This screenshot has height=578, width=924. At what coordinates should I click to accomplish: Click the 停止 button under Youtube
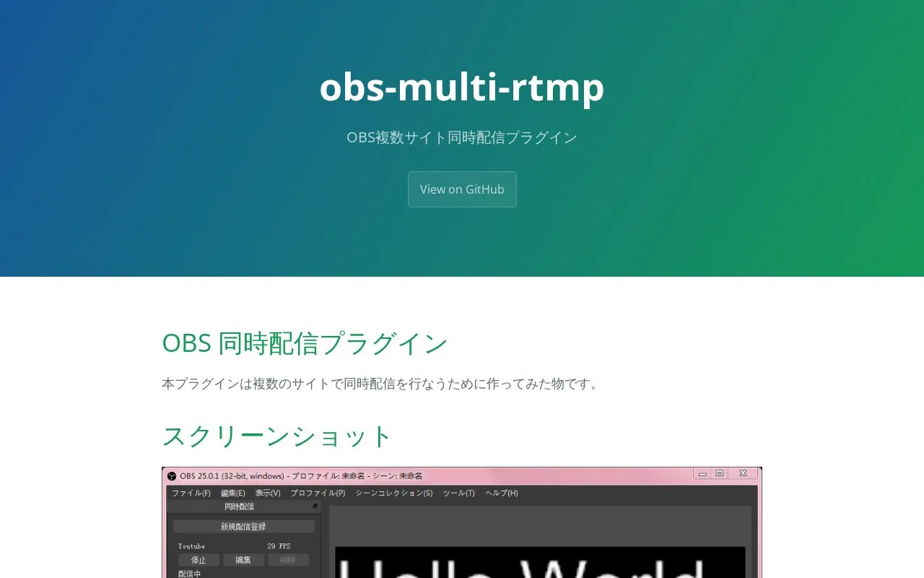pos(199,560)
